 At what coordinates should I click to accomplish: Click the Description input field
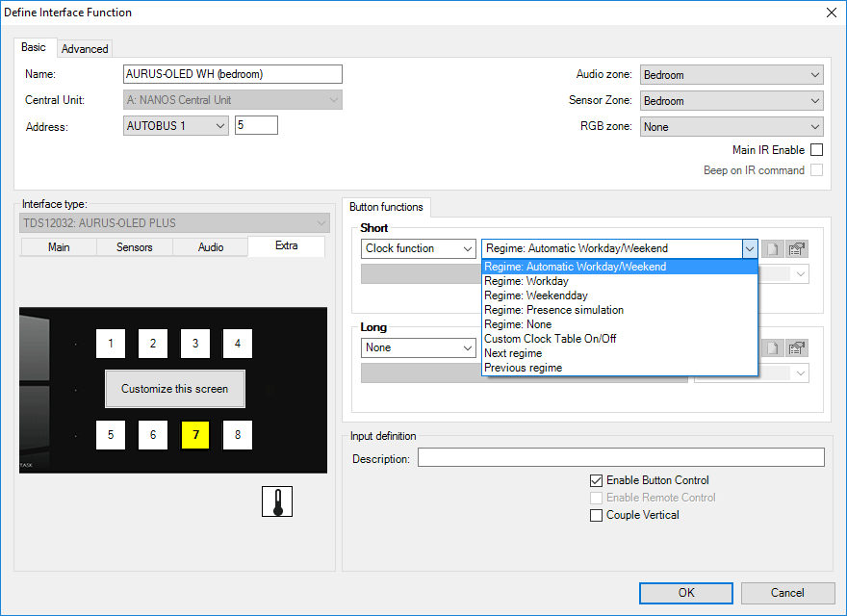(621, 457)
